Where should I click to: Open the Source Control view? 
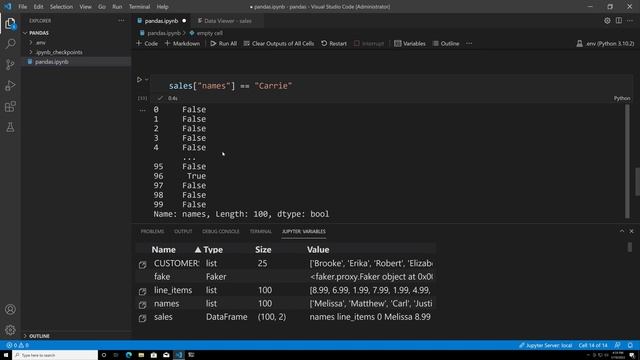point(10,64)
